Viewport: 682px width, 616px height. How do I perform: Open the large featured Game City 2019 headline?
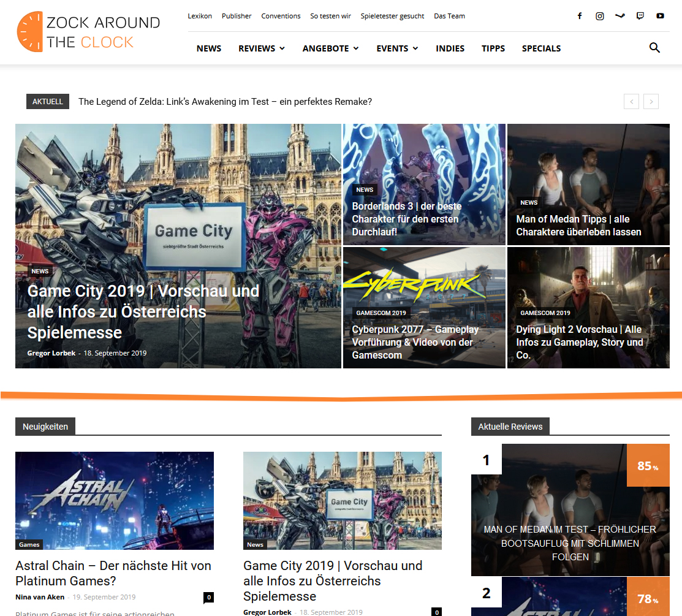143,311
